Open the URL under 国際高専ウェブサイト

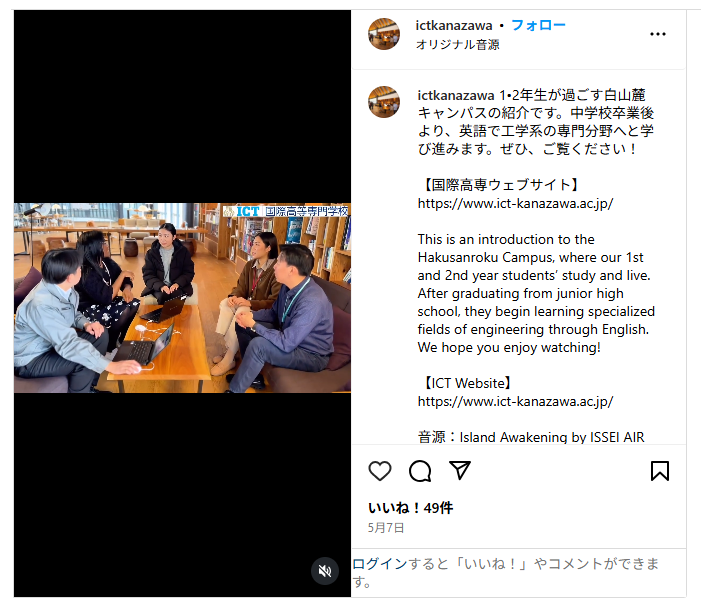coord(515,203)
